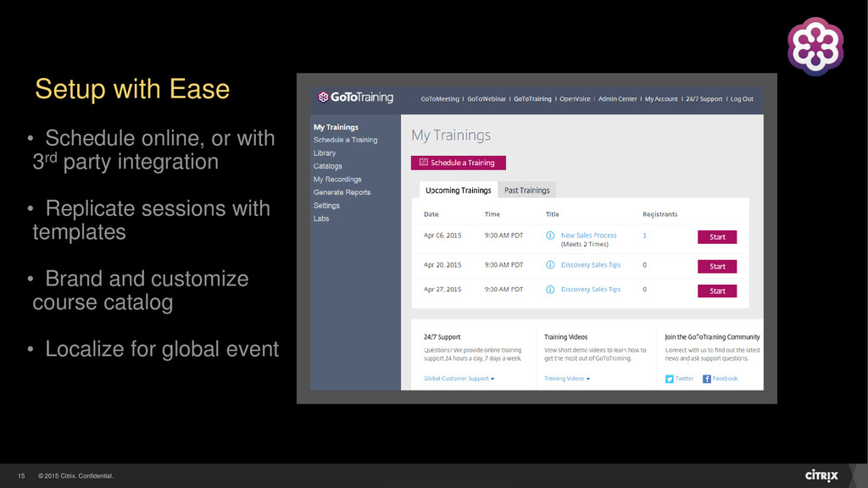
Task: Click the My Trainings page heading
Action: [x=451, y=136]
